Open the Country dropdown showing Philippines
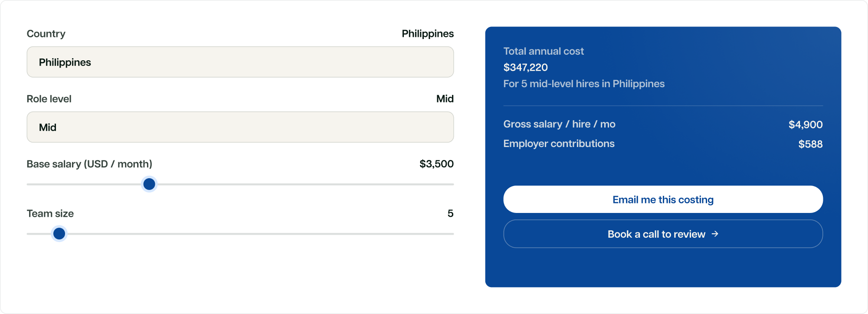868x314 pixels. pos(240,62)
